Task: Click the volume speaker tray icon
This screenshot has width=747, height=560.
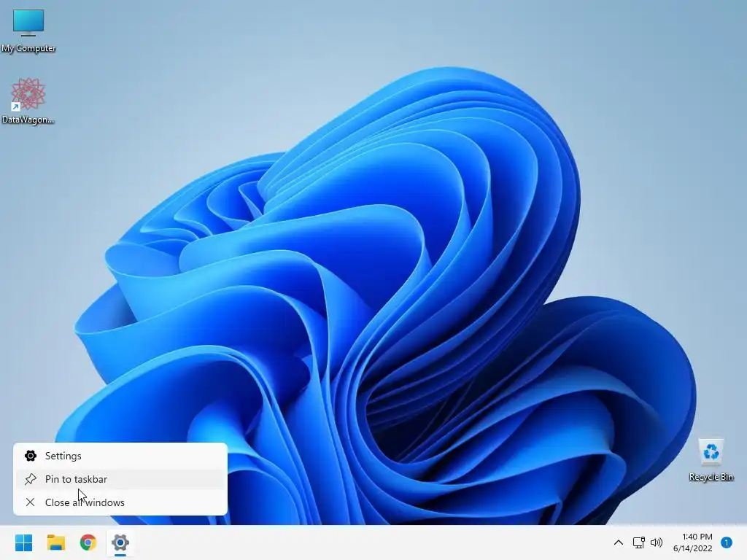Action: click(657, 542)
